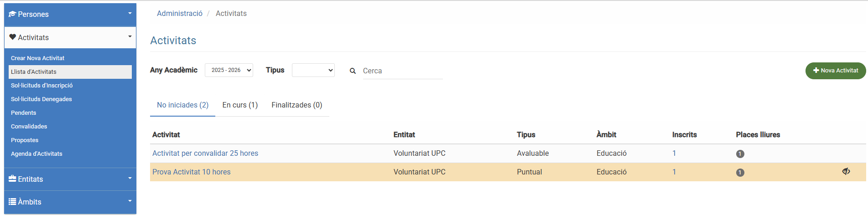Click places lliures badge for Activitat per convalidar
The width and height of the screenshot is (868, 220).
740,154
